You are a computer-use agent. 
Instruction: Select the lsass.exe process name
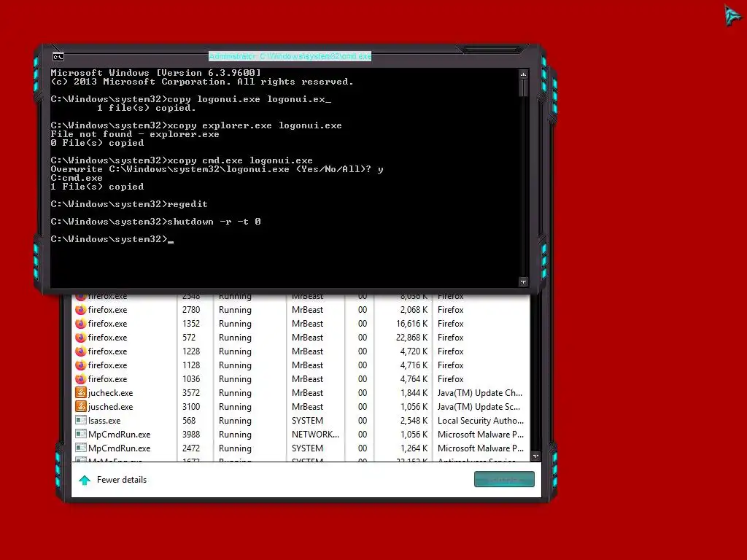tap(104, 421)
